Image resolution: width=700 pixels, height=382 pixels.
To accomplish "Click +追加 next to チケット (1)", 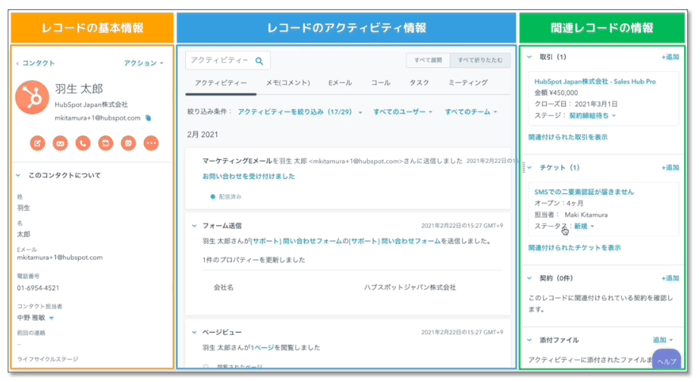I will point(670,168).
